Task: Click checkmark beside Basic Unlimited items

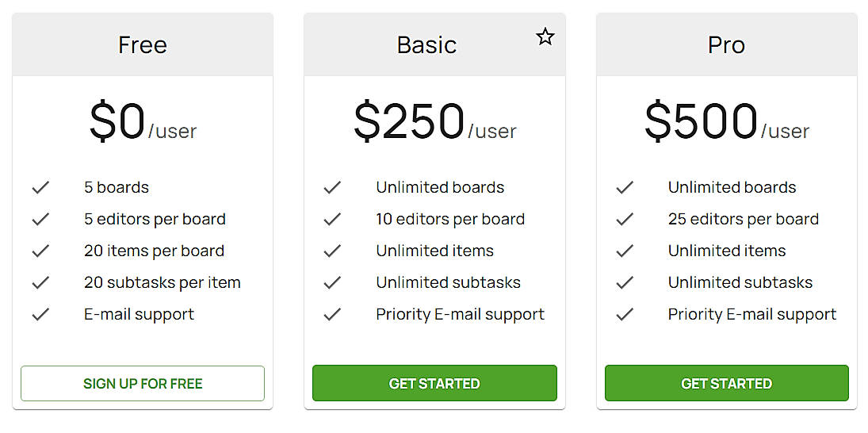Action: [332, 251]
